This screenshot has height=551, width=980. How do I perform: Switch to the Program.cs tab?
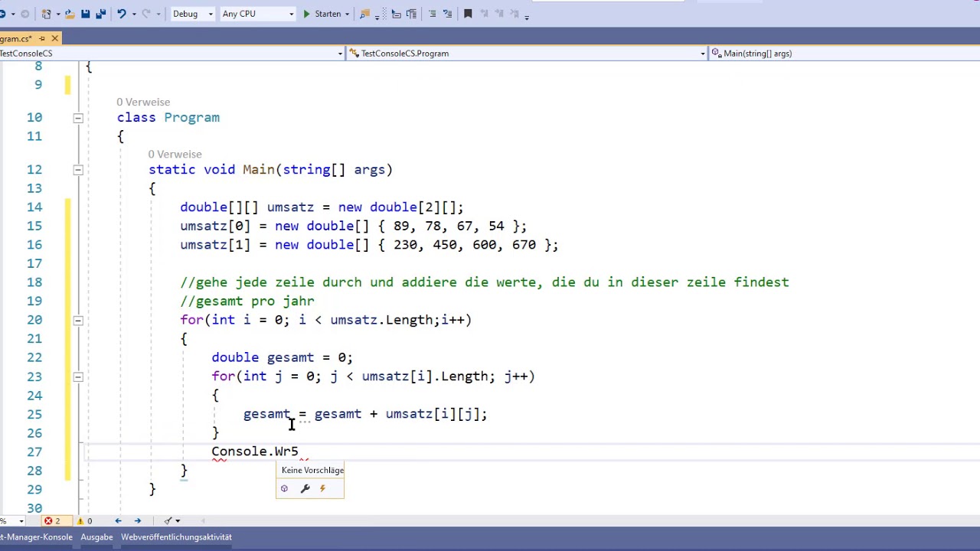tap(17, 38)
